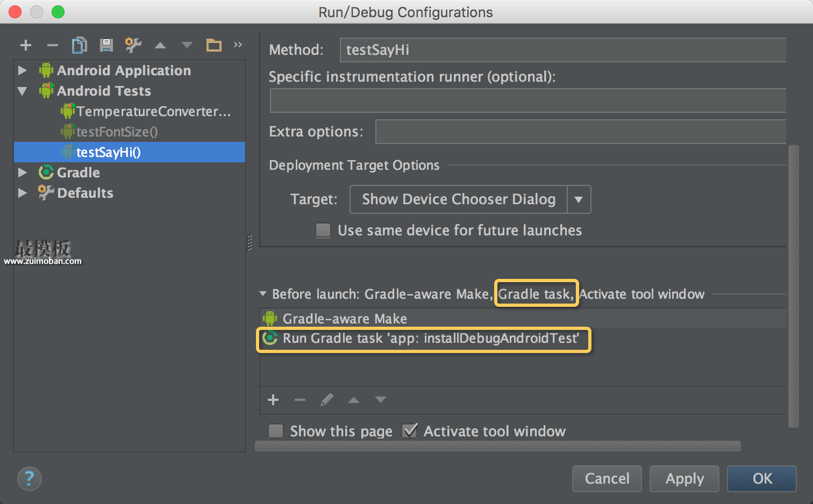Click the Gradle node icon in the tree
Screen dimensions: 813x504
point(46,172)
